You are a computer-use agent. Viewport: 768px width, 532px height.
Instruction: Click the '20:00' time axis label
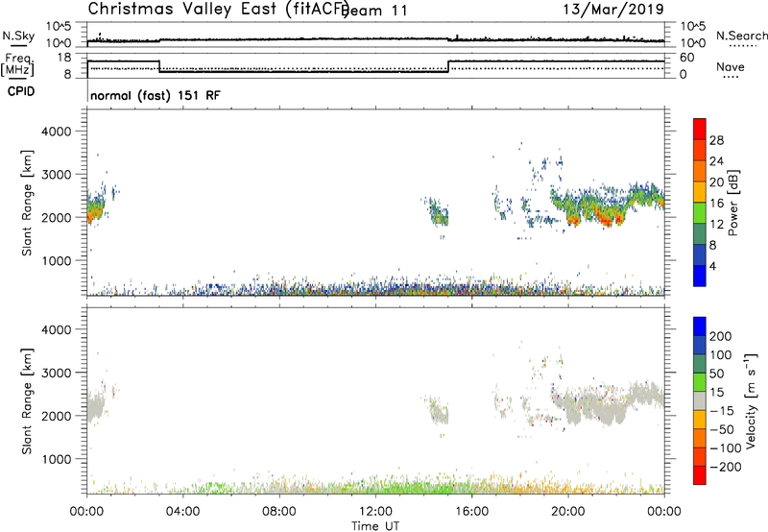point(568,512)
